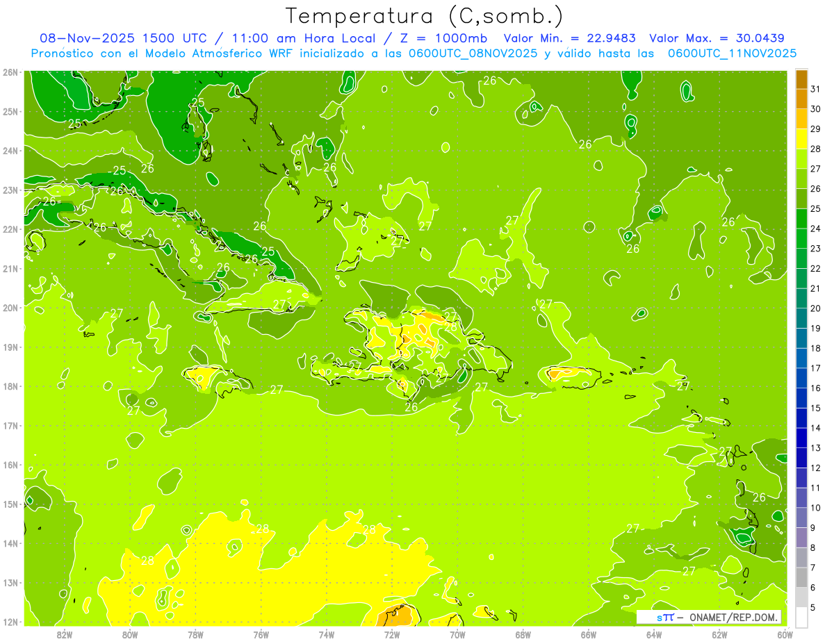Click the '78W' longitude axis label

click(195, 634)
